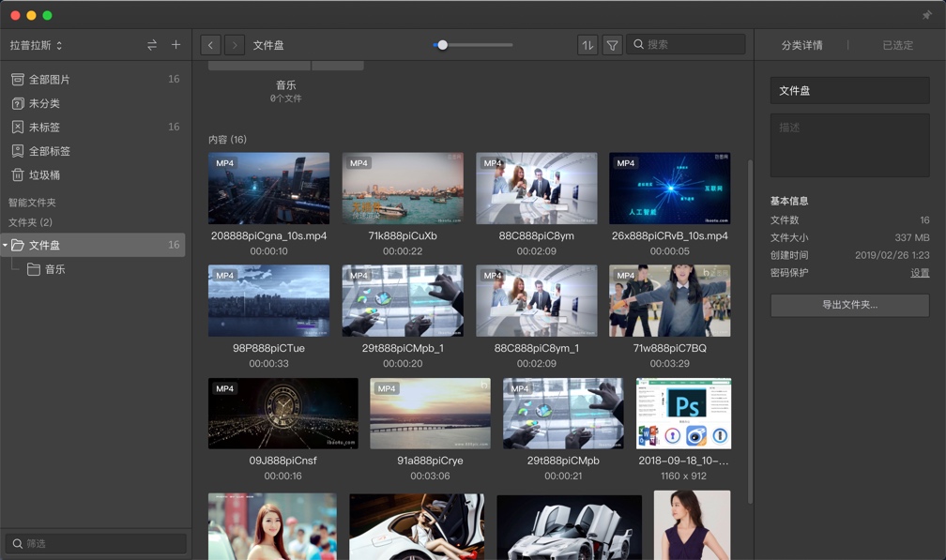
Task: Open the 91a888piCrye video thumbnail
Action: point(430,413)
